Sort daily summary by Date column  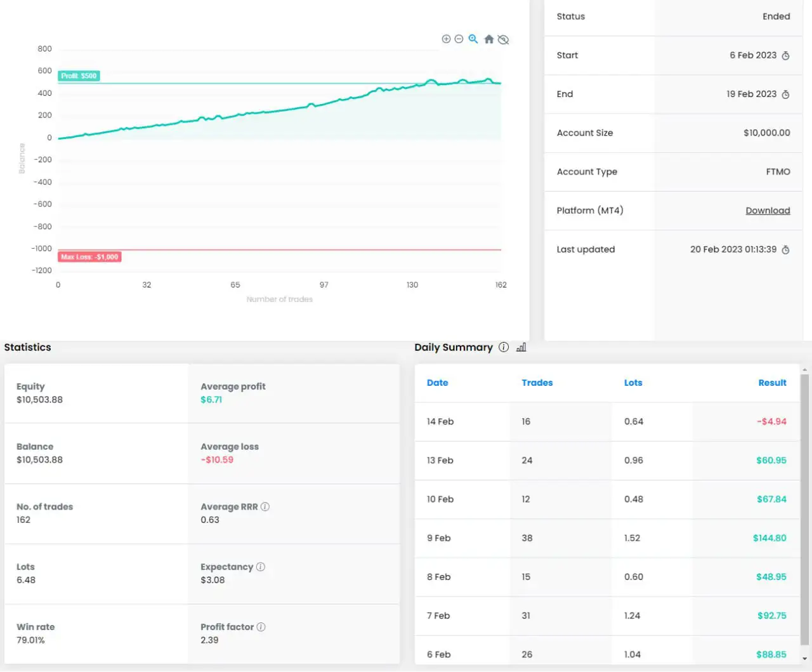click(437, 383)
